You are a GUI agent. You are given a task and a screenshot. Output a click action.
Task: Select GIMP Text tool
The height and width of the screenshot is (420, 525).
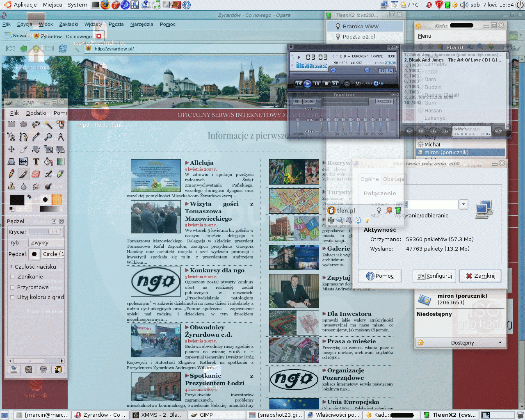click(36, 161)
